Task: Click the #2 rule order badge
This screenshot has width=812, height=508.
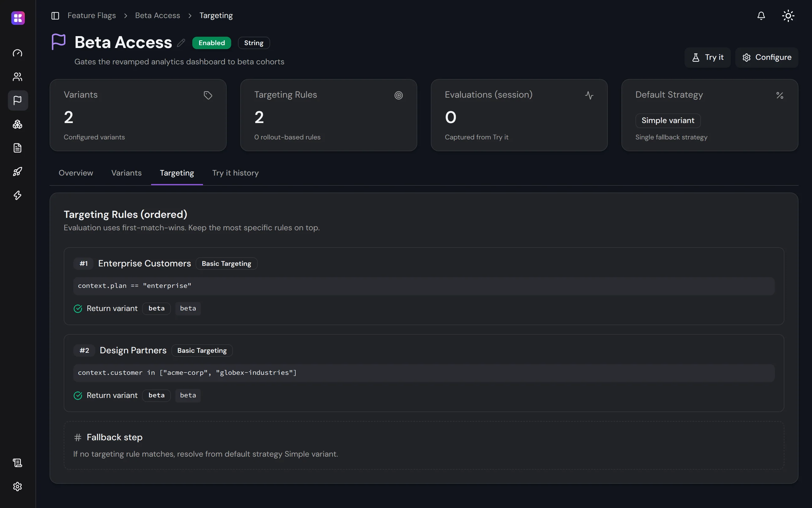Action: (84, 351)
